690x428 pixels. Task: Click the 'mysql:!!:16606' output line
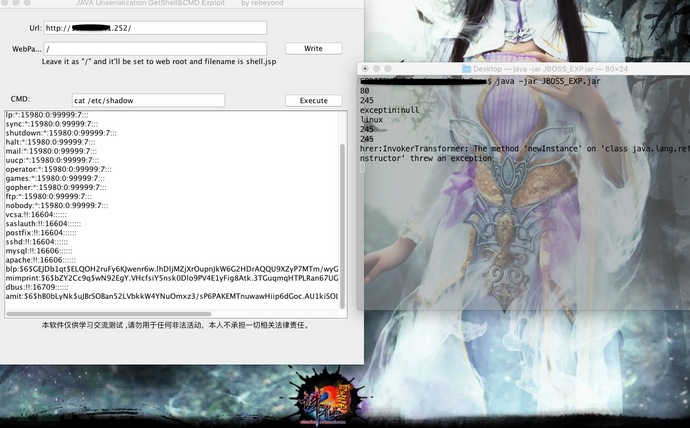39,251
